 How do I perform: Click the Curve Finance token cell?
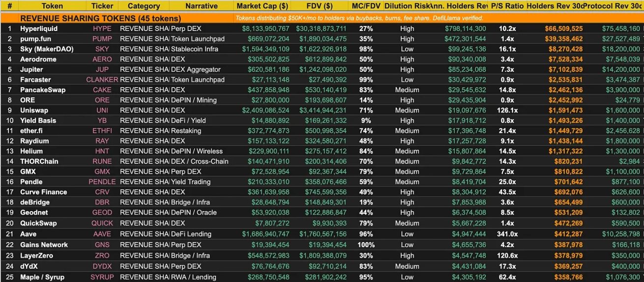point(43,192)
